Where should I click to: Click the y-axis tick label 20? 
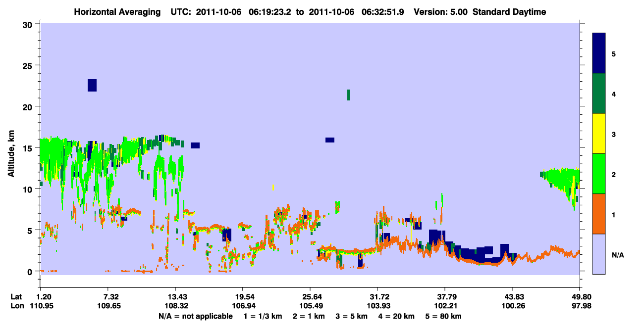point(29,106)
